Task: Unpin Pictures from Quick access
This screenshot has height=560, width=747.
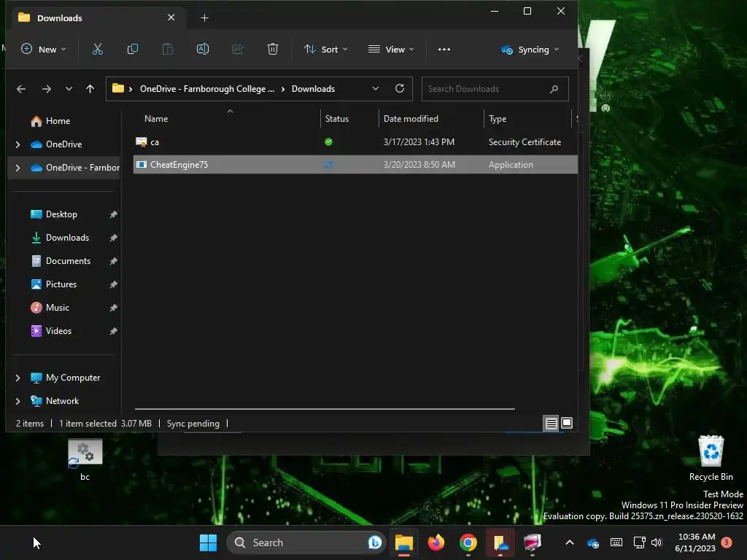Action: pos(113,285)
